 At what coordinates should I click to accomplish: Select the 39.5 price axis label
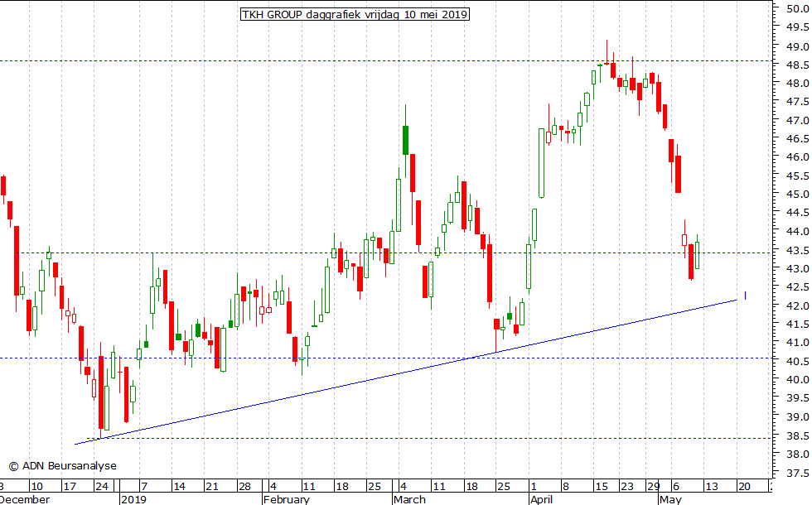tap(797, 398)
